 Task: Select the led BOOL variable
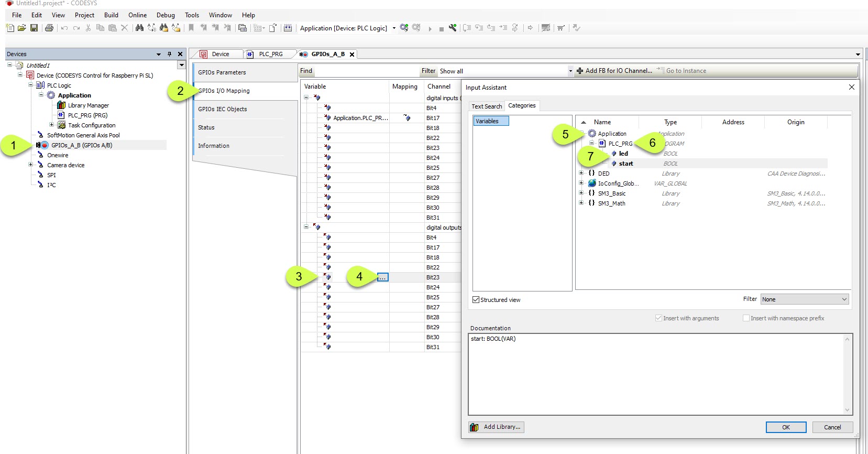click(623, 154)
